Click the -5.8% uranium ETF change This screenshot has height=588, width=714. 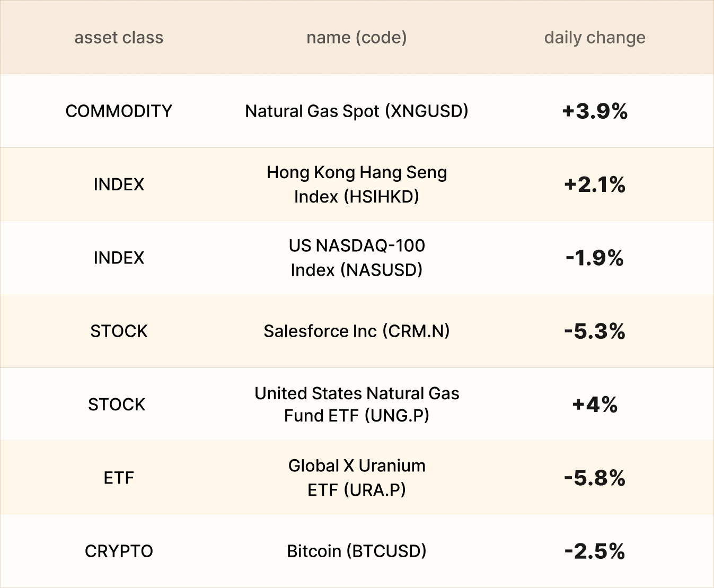pos(595,478)
